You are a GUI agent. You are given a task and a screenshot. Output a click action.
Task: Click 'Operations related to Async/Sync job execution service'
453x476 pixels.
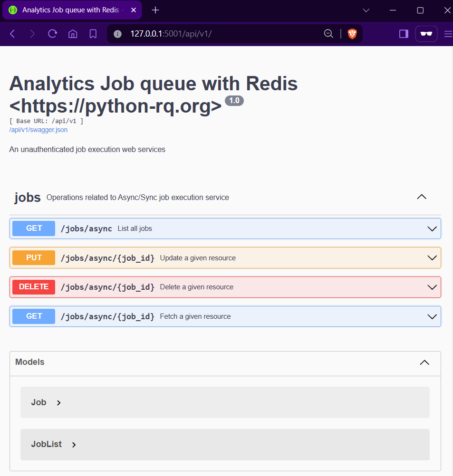click(x=138, y=197)
